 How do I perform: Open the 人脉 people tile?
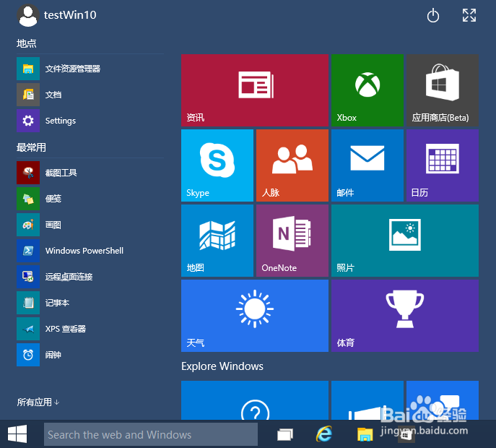point(292,165)
